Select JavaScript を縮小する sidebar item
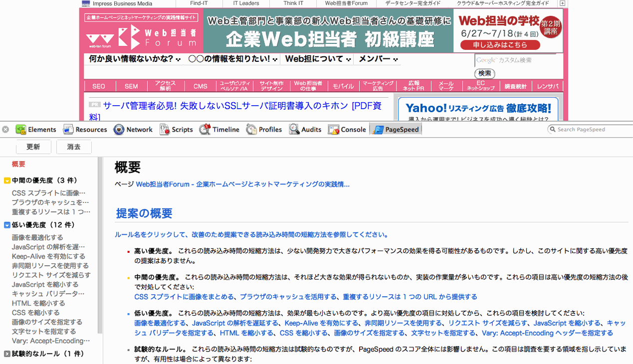 [45, 285]
